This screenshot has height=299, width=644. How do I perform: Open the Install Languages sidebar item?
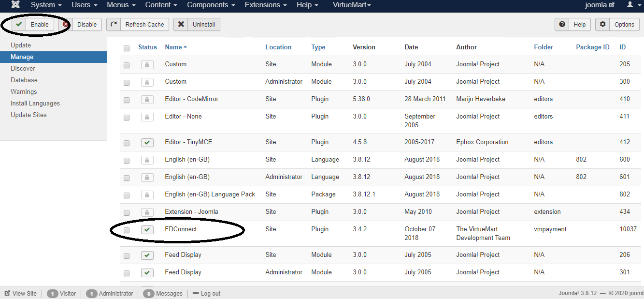(x=35, y=103)
